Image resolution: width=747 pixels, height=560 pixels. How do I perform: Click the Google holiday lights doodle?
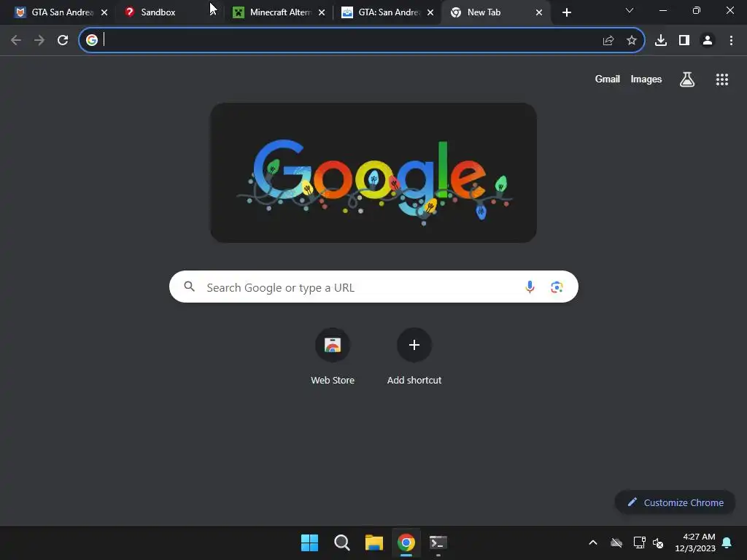click(373, 173)
